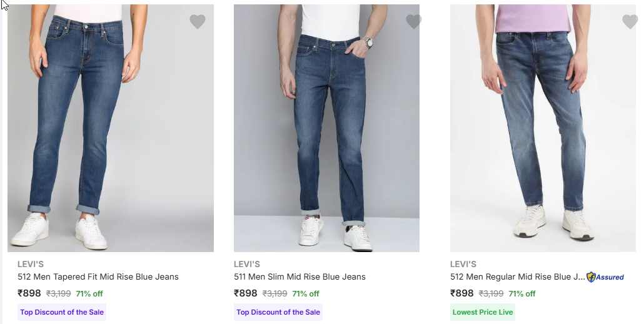Image resolution: width=644 pixels, height=324 pixels.
Task: Click LEVI'S brand above 511 Slim jeans
Action: coord(247,264)
